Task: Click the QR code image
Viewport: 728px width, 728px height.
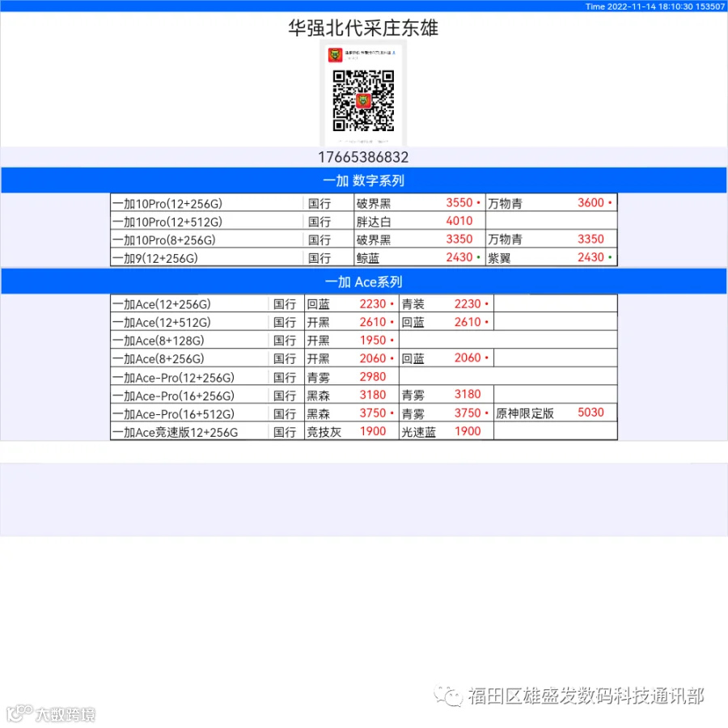Action: coord(363,100)
